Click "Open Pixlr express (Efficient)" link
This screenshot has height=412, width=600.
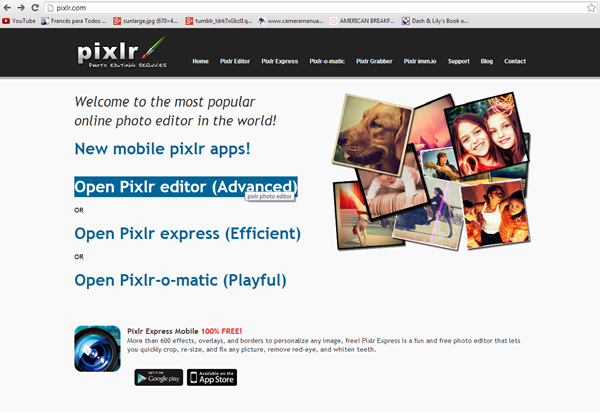[x=187, y=234]
